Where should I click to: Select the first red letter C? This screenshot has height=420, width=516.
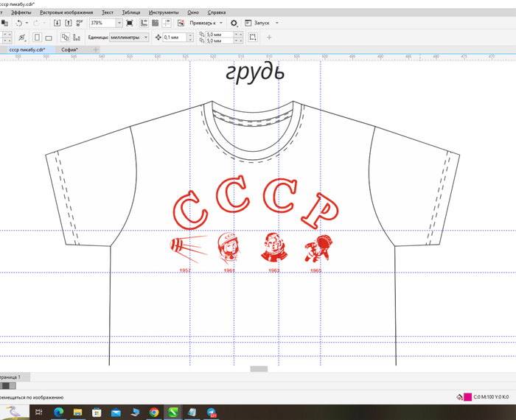(190, 210)
